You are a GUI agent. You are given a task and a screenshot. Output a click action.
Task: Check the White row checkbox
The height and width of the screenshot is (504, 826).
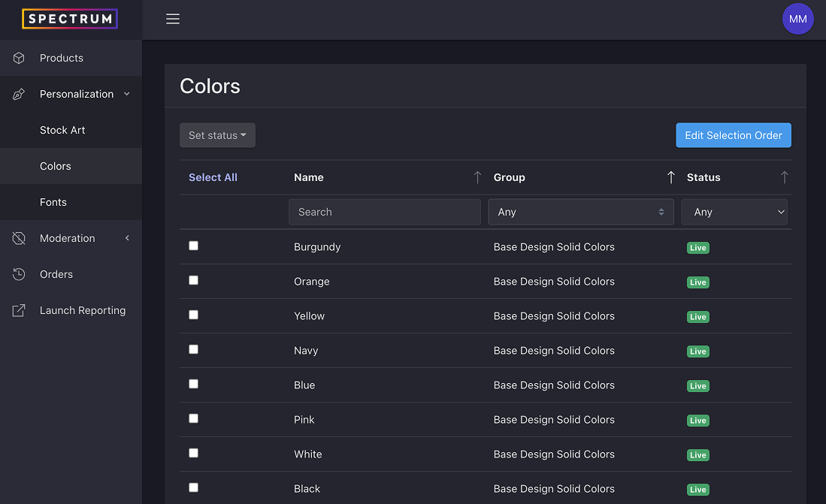(x=193, y=453)
